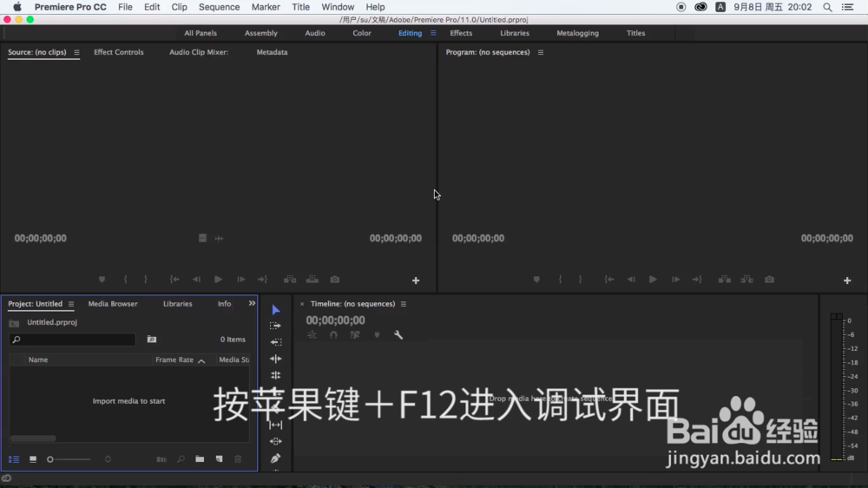This screenshot has width=868, height=488.
Task: Play in Source monitor
Action: (x=218, y=280)
